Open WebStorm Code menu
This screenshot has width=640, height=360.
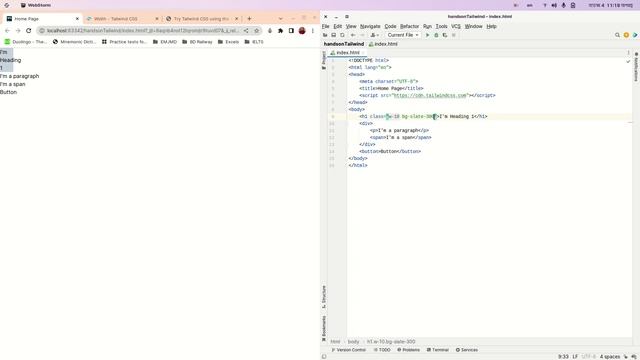(390, 26)
